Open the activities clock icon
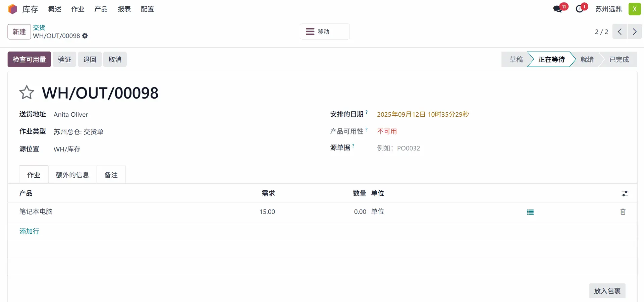The height and width of the screenshot is (302, 644). coord(579,9)
